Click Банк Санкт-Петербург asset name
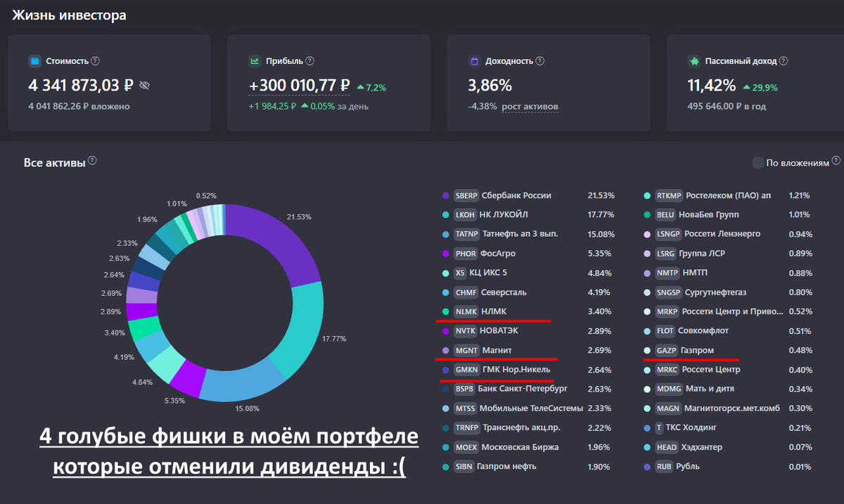Viewport: 844px width, 504px height. (x=523, y=388)
